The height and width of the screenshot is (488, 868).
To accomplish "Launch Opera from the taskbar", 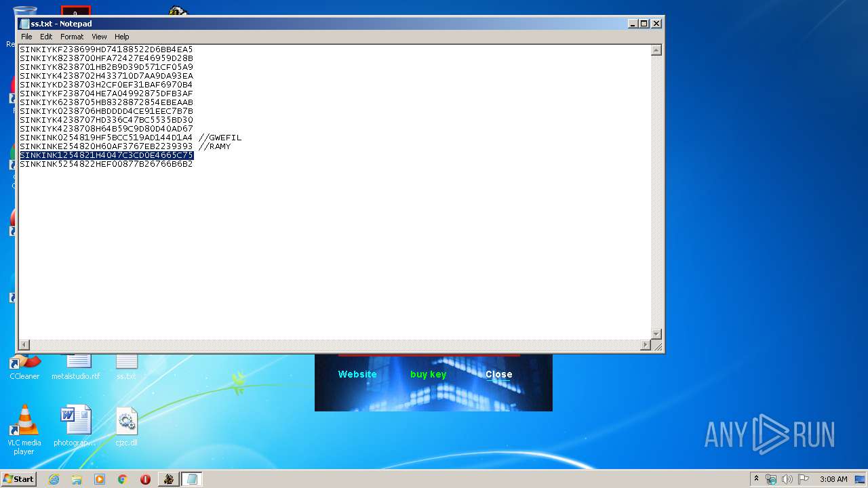I will (x=145, y=479).
